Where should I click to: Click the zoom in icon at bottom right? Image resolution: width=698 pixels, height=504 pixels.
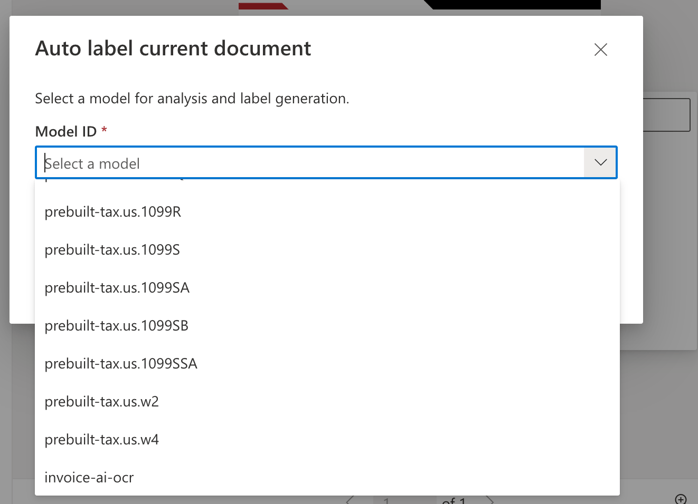point(681,499)
